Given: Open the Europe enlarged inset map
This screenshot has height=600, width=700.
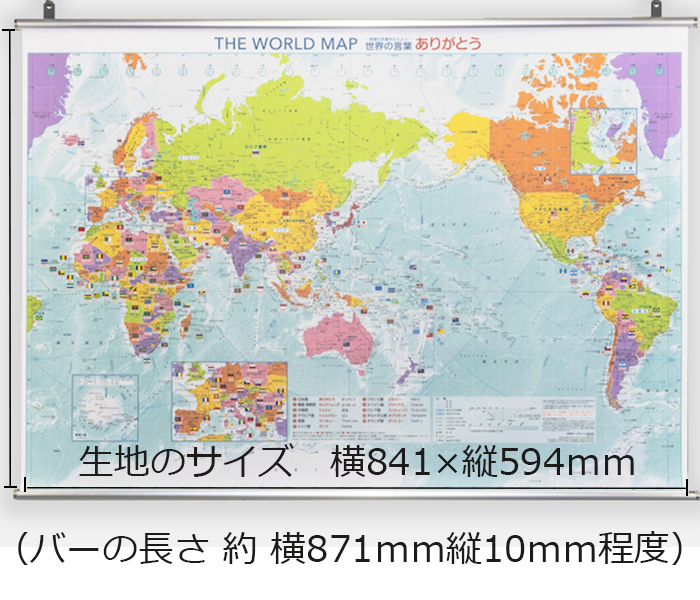Looking at the screenshot, I should (x=229, y=400).
